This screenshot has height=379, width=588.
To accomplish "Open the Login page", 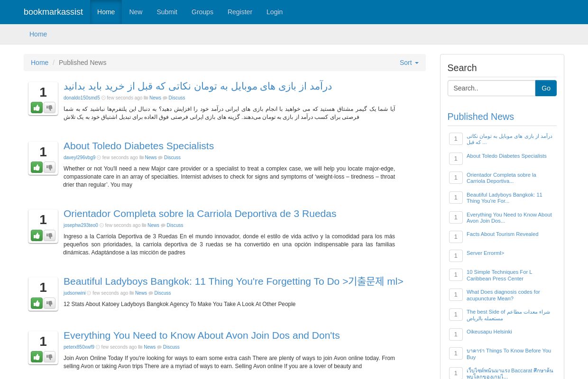I will click(275, 12).
